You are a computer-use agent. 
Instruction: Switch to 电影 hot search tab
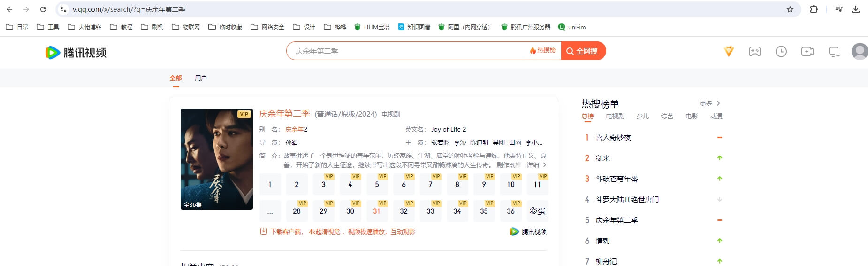click(692, 116)
